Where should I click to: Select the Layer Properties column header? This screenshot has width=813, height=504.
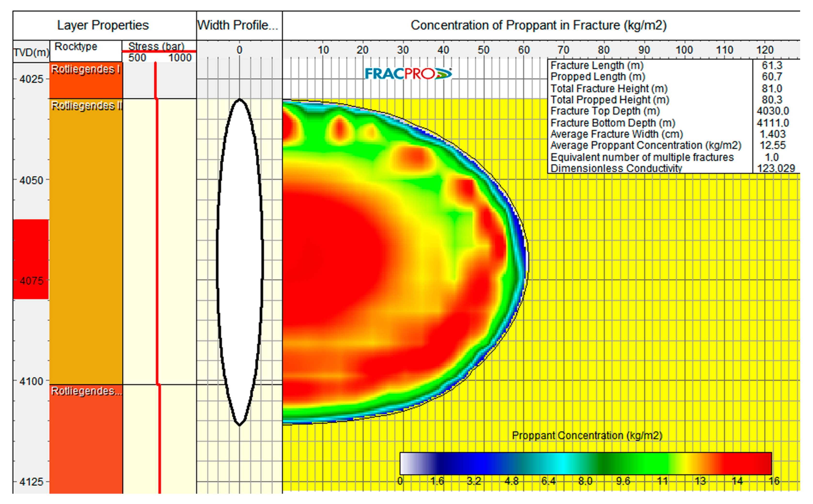103,25
